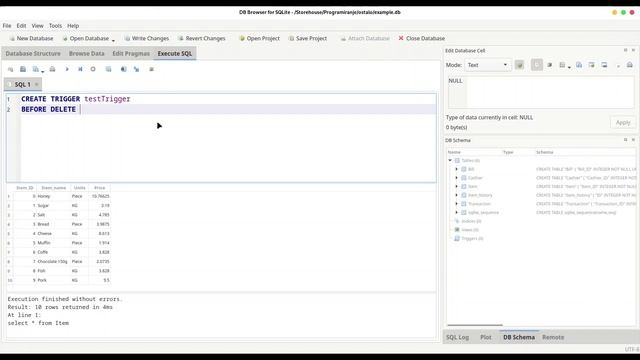Viewport: 640px width, 360px height.
Task: Switch to Plot bottom tab
Action: click(486, 337)
